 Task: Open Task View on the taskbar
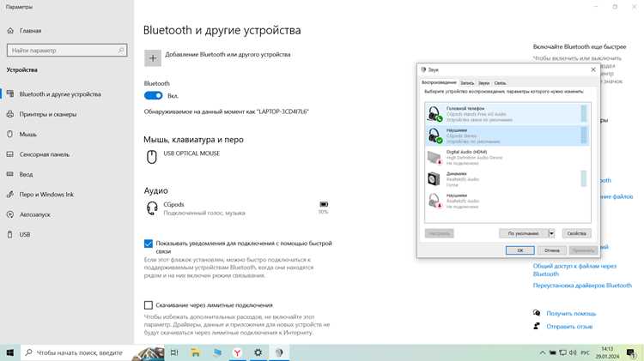coord(174,352)
